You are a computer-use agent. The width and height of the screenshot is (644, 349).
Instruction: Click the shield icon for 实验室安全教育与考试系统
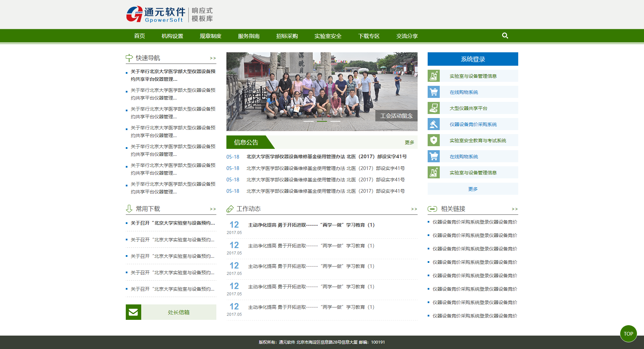point(433,140)
